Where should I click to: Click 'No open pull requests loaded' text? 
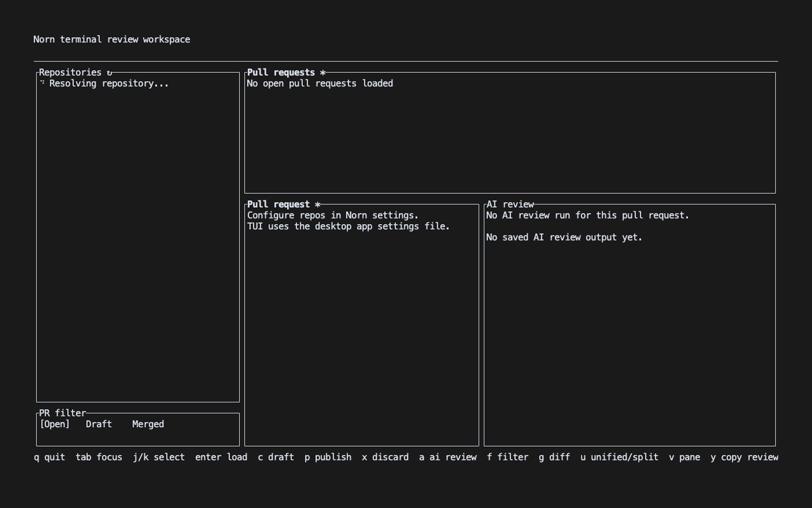click(x=320, y=83)
